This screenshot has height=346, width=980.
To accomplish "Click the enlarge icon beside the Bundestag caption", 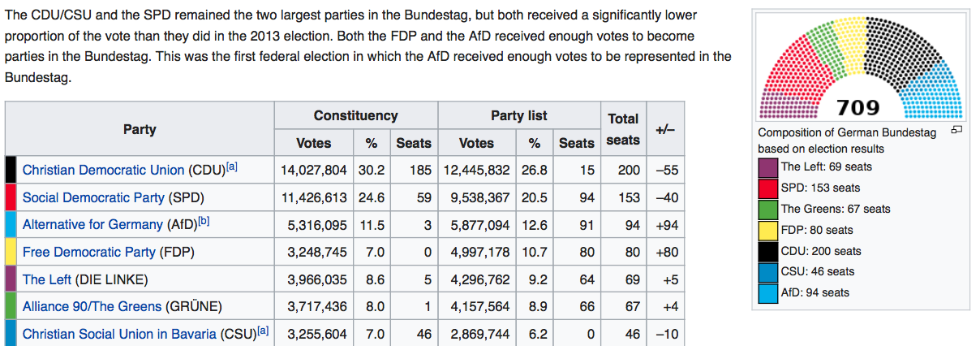I will (x=956, y=131).
